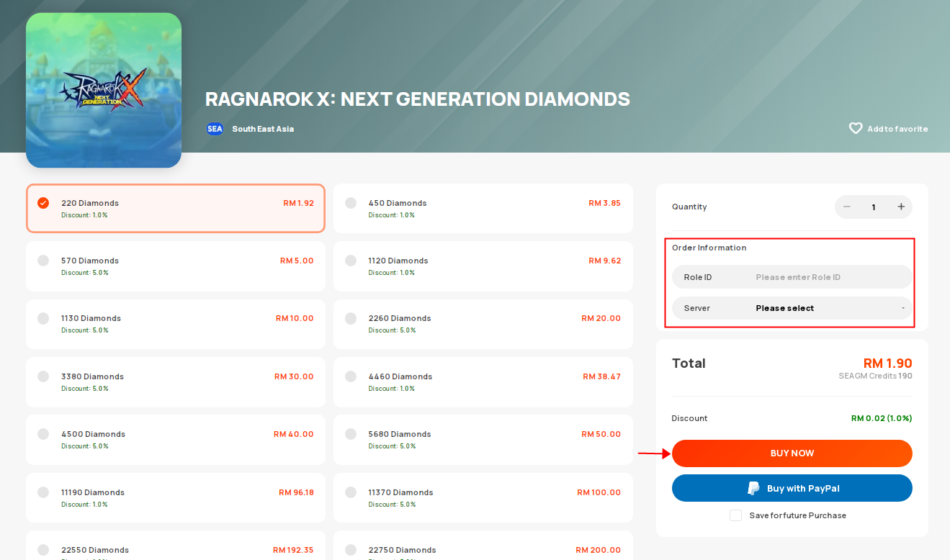950x560 pixels.
Task: Click the RM 100.00 price text
Action: pos(599,492)
